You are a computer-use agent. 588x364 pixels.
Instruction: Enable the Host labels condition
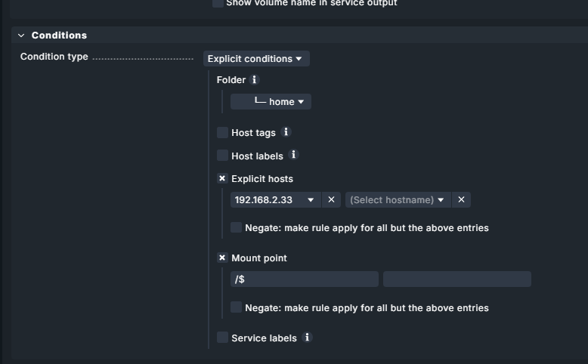(x=222, y=156)
